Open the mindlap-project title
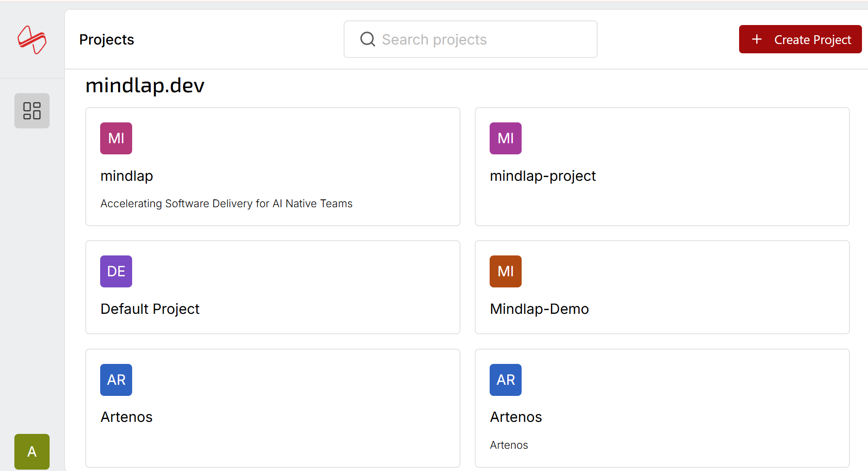 [x=543, y=176]
